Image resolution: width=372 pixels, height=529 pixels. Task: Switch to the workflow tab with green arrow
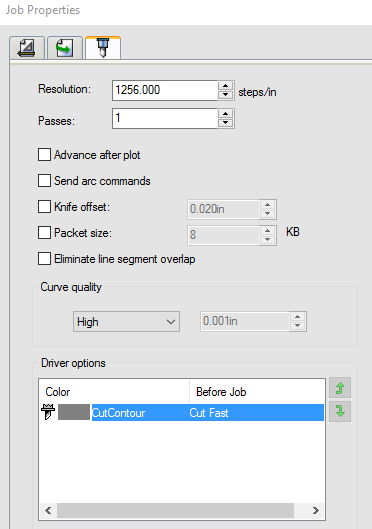pos(65,48)
